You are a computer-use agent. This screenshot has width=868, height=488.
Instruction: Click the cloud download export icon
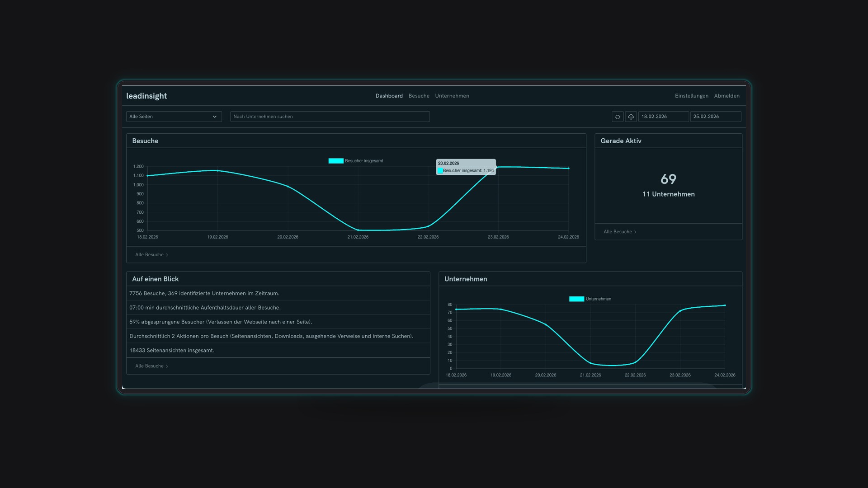631,117
